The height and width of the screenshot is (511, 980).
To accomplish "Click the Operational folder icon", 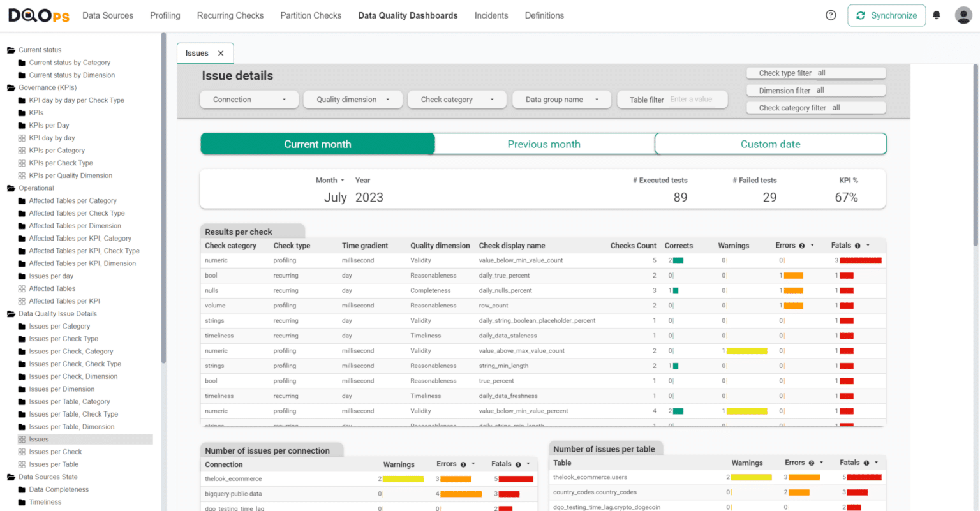I will coord(9,188).
